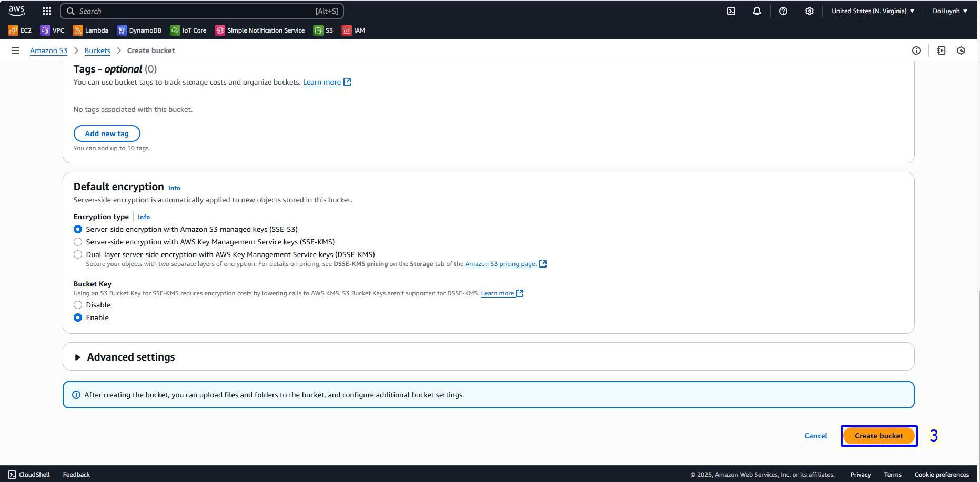
Task: Disable the Bucket Key option
Action: click(78, 305)
